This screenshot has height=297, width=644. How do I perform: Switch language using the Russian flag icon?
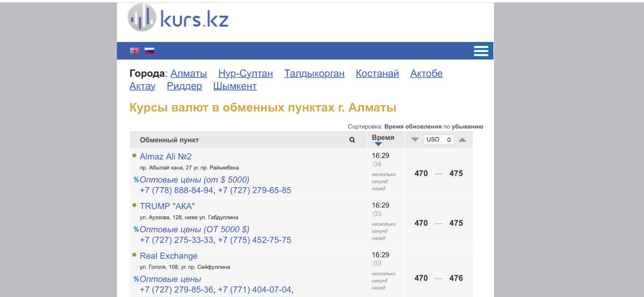tap(149, 51)
